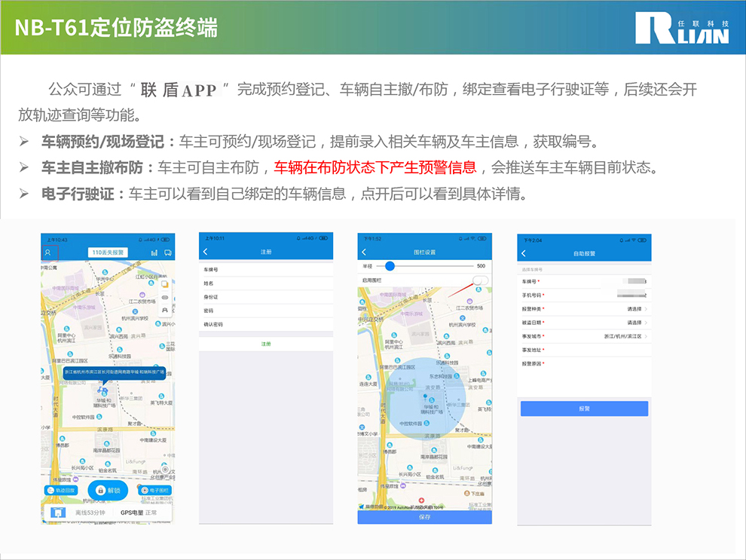The height and width of the screenshot is (560, 746).
Task: Click the blue bicycle marker on the map
Action: 104,390
